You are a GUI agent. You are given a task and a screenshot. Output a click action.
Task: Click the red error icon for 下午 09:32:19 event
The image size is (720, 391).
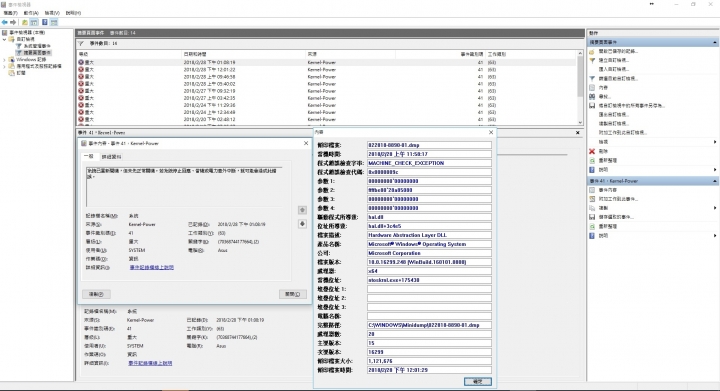click(81, 91)
